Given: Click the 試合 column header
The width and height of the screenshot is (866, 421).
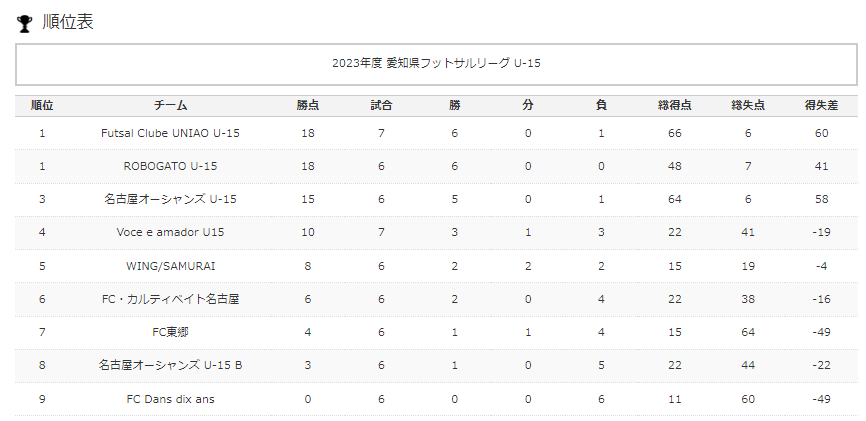Looking at the screenshot, I should pos(381,106).
